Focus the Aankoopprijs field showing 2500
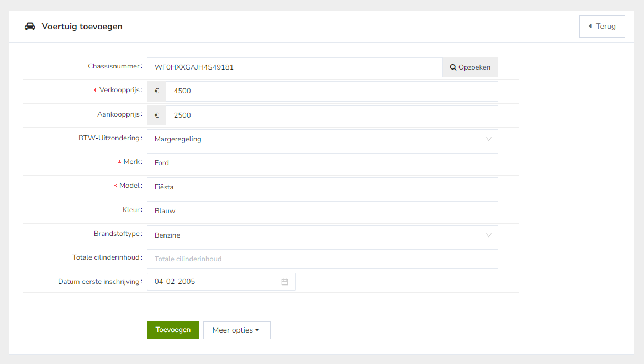Viewport: 644px width, 364px height. pyautogui.click(x=331, y=115)
